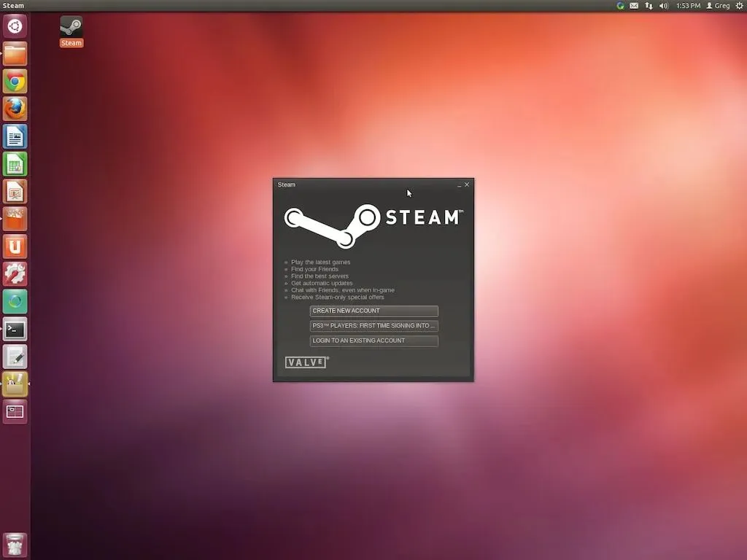Click the "Find the best servers" text
The width and height of the screenshot is (747, 560).
click(x=320, y=276)
